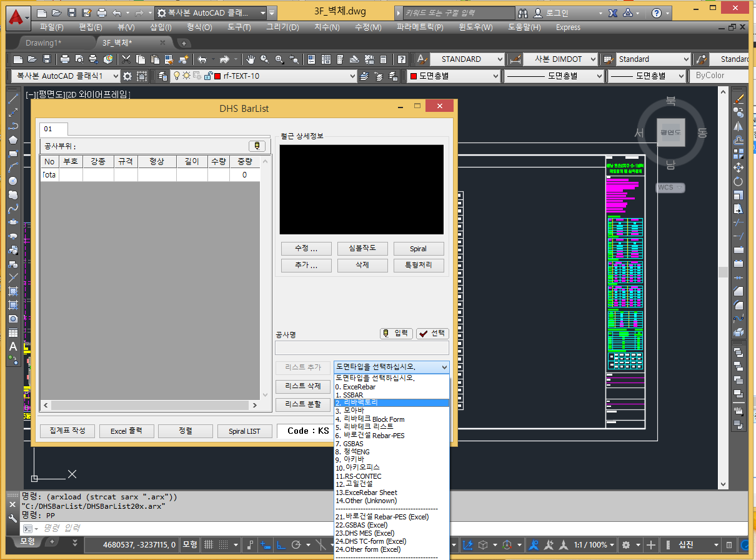The width and height of the screenshot is (756, 560).
Task: Select 2. 리바펙토리 in the list
Action: [392, 402]
